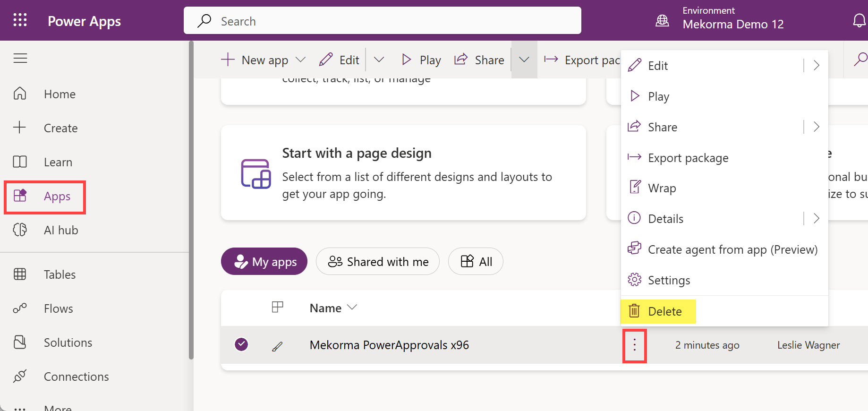Expand the Edit dropdown arrow in the toolbar

(379, 60)
